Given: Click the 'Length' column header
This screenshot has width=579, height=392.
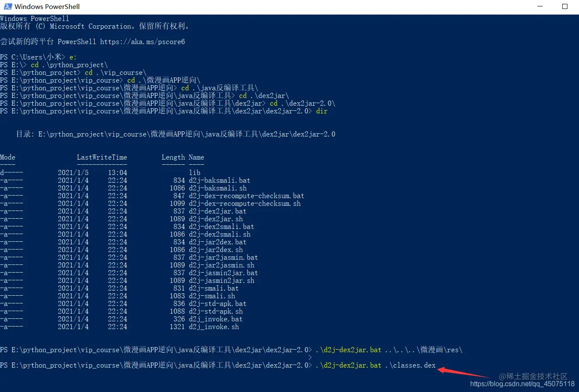Looking at the screenshot, I should 173,157.
